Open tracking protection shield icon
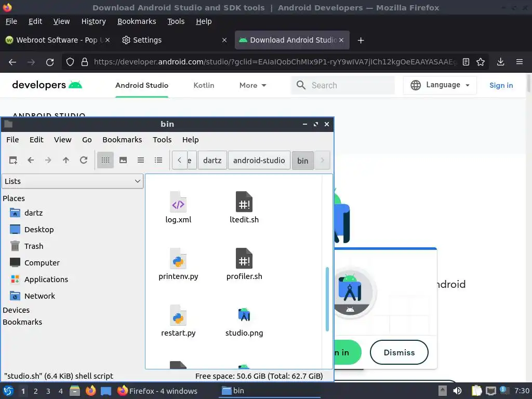This screenshot has height=399, width=532. [x=70, y=62]
